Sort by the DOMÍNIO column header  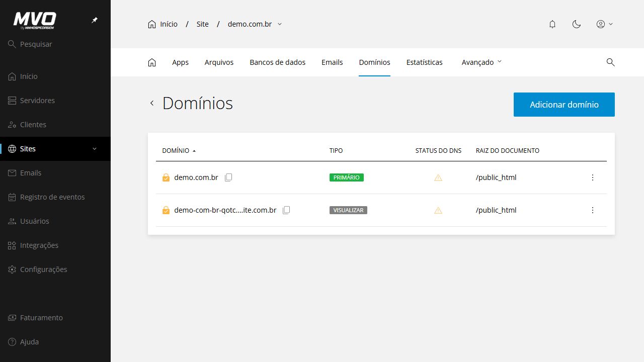[179, 150]
